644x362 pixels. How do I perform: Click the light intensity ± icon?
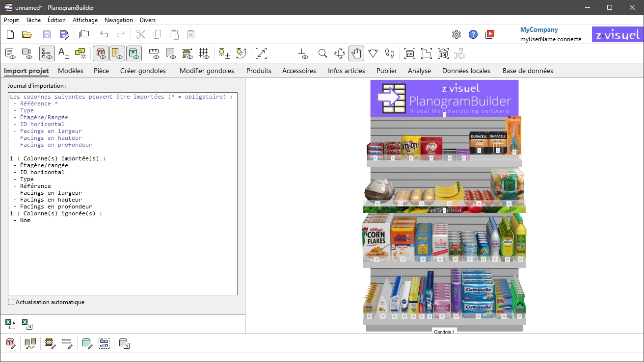coord(224,53)
